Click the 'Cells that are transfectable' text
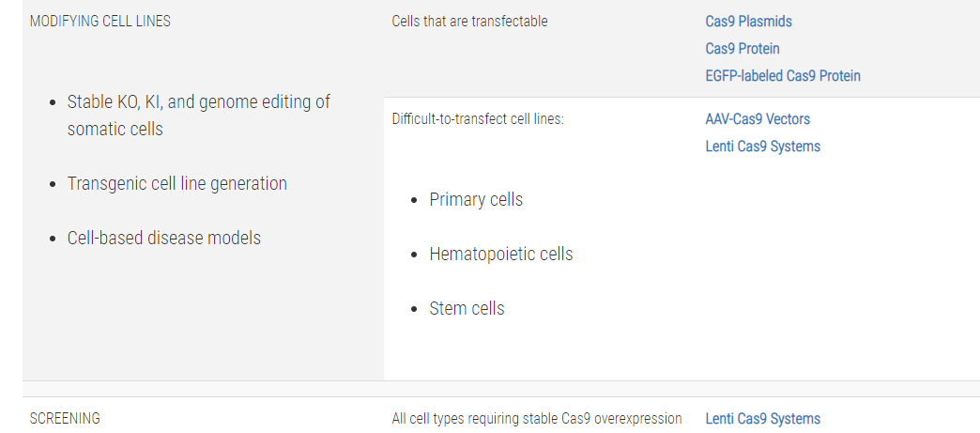980x433 pixels. click(x=469, y=22)
